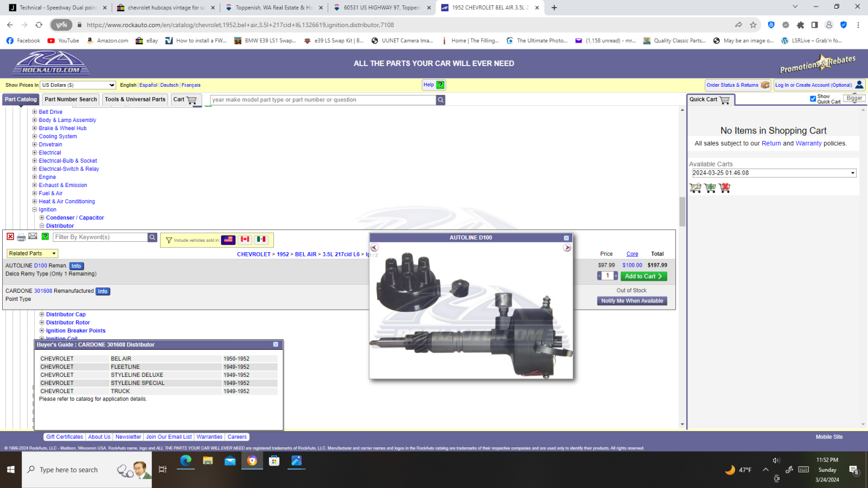The image size is (868, 488).
Task: Open the Related Parts dropdown
Action: [x=33, y=253]
